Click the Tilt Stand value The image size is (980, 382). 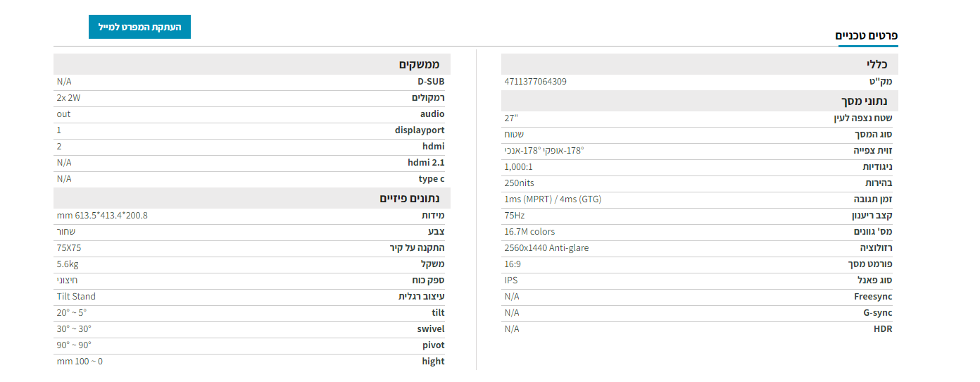tap(76, 297)
